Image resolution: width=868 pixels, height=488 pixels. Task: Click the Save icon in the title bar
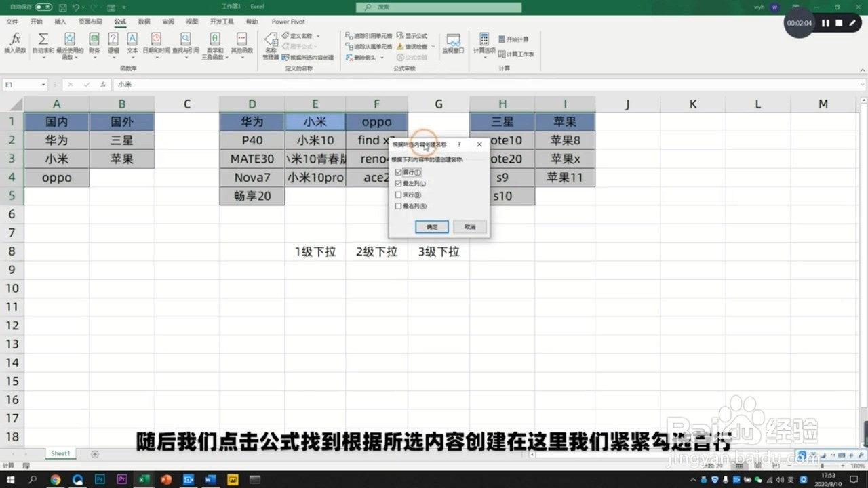(x=62, y=7)
